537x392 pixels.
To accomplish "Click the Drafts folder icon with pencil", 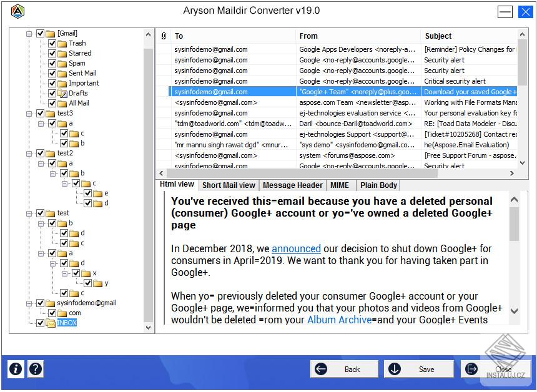I will click(62, 93).
